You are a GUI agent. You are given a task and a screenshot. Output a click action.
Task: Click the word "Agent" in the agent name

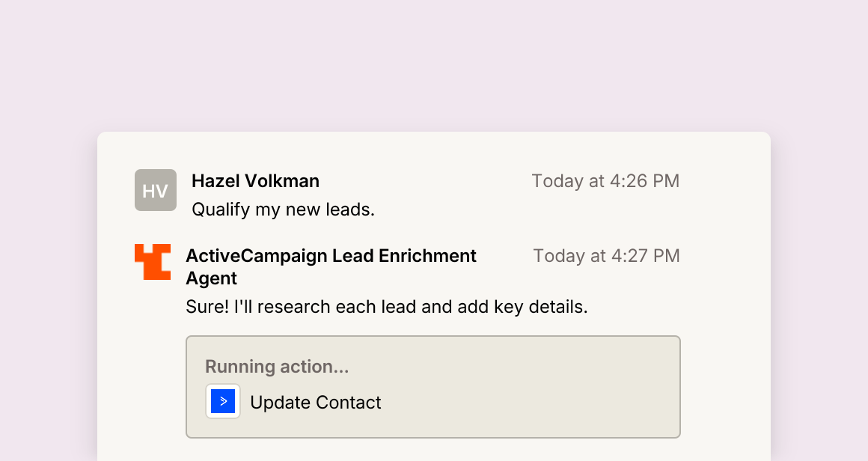(x=212, y=278)
